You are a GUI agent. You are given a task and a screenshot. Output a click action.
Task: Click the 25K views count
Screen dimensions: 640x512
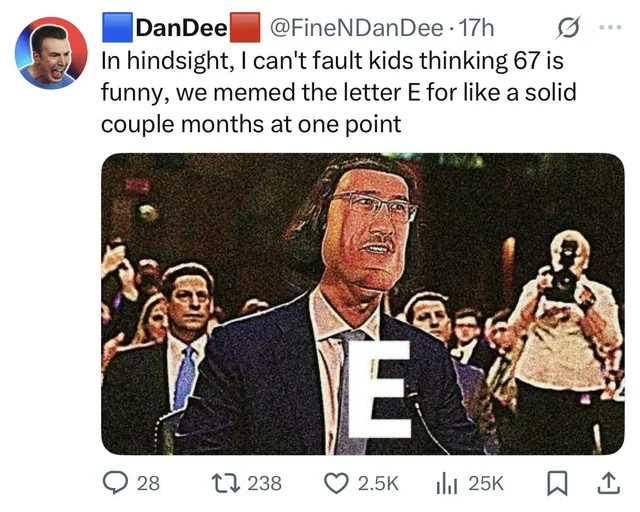click(x=486, y=483)
